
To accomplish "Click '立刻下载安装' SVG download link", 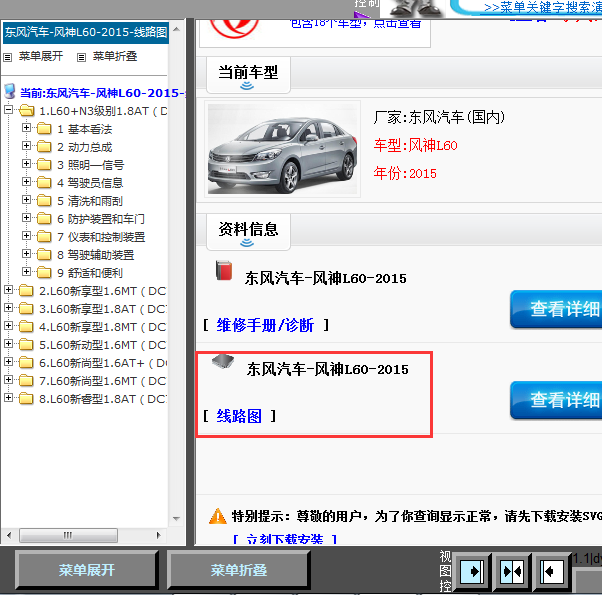I will click(284, 539).
